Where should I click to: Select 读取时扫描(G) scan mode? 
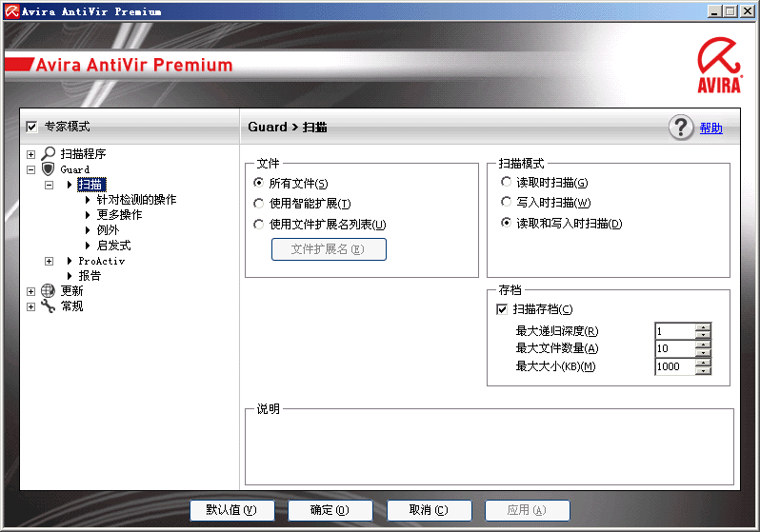coord(506,182)
